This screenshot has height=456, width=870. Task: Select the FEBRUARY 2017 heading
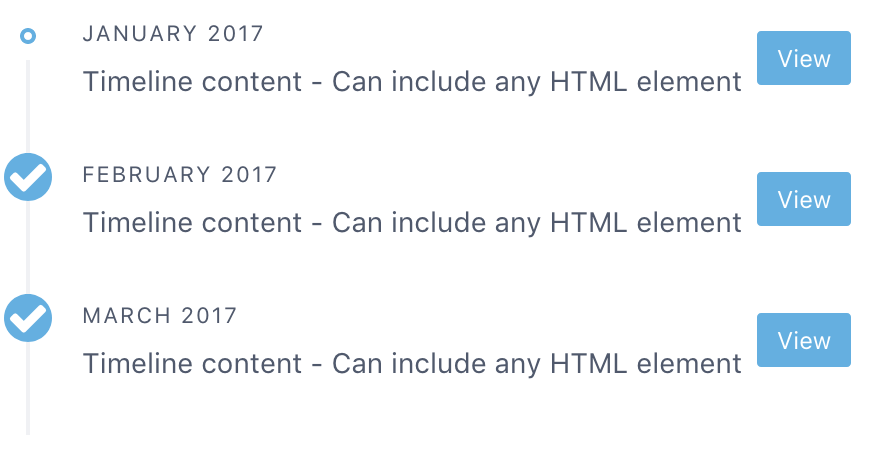[x=180, y=175]
